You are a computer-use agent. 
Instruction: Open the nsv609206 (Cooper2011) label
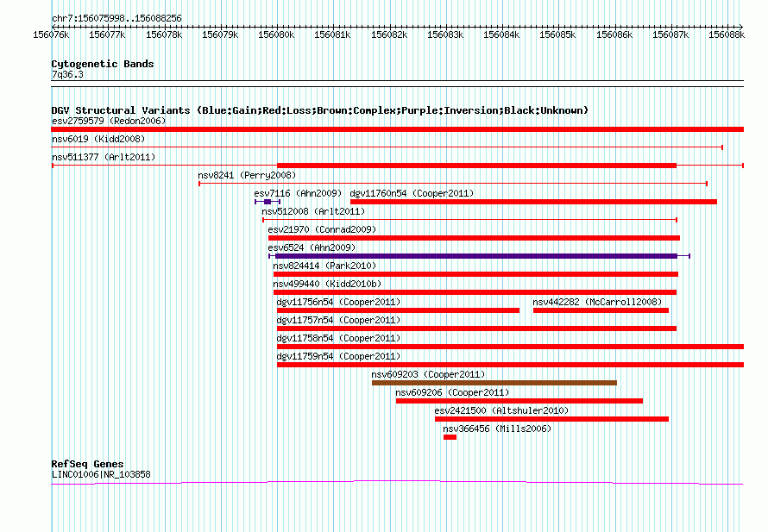452,392
